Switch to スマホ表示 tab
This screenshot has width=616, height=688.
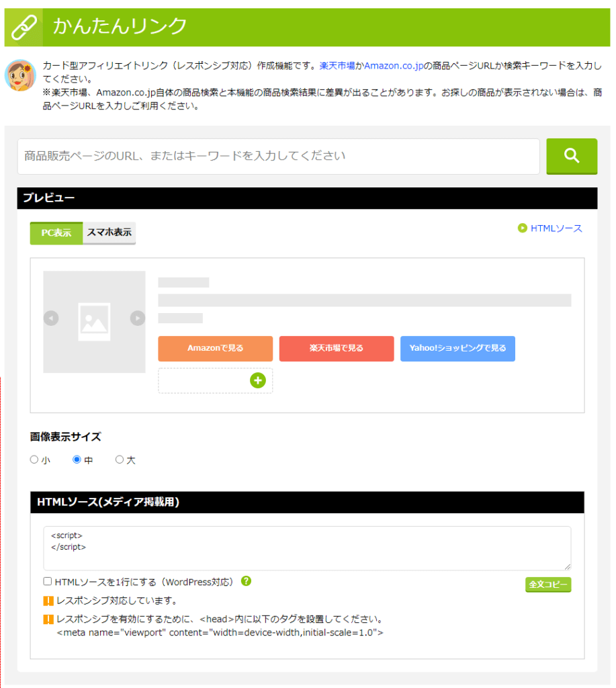pyautogui.click(x=109, y=232)
